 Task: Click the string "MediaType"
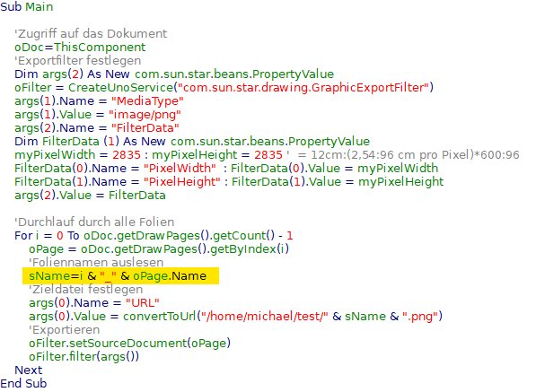pos(147,101)
